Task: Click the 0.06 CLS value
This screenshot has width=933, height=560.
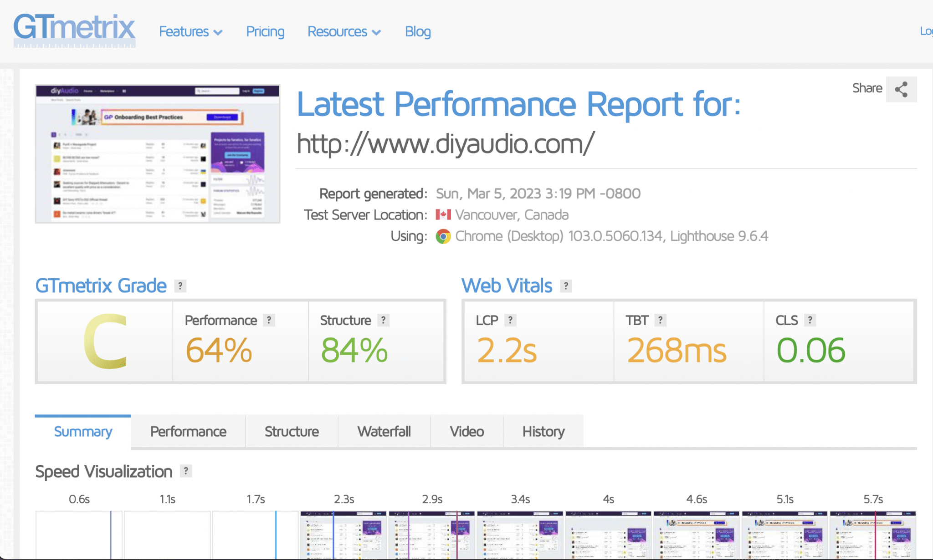Action: (x=811, y=351)
